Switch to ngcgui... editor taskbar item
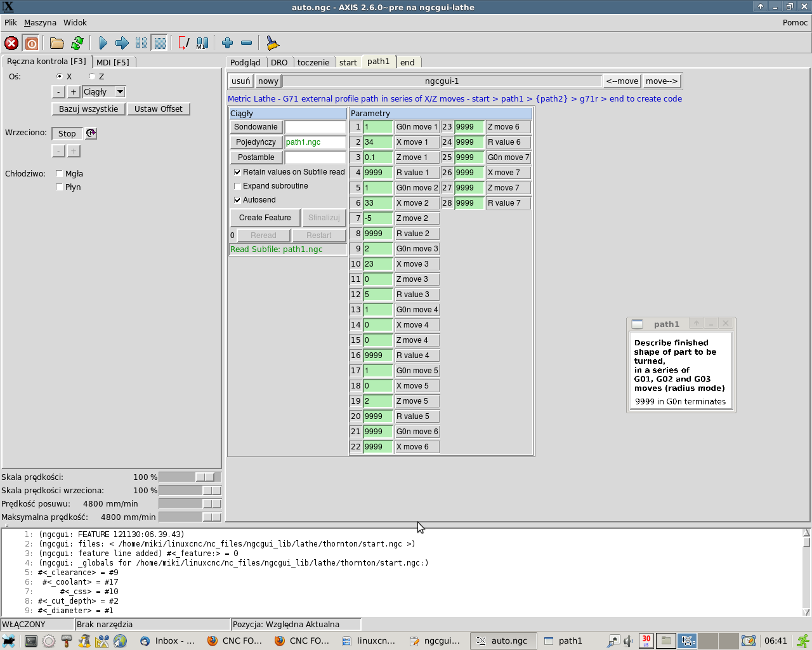Viewport: 812px width, 650px height. [x=436, y=641]
